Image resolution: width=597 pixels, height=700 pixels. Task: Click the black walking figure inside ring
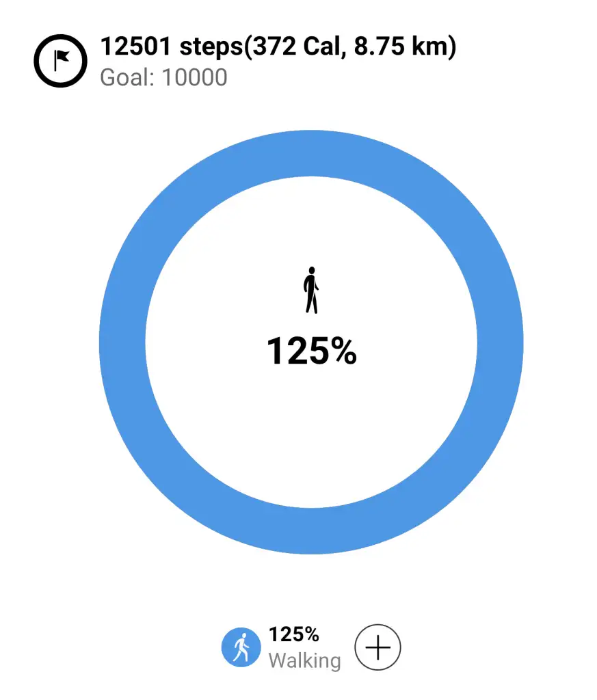[x=311, y=290]
